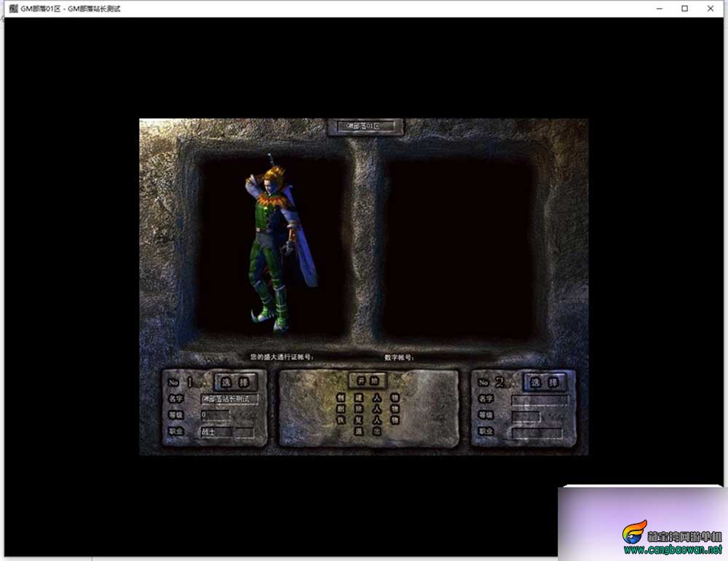Click the empty name field of slot 2
728x561 pixels.
[540, 399]
